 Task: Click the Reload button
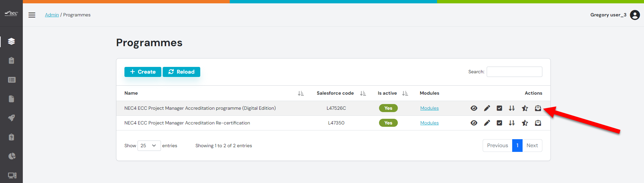tap(181, 72)
